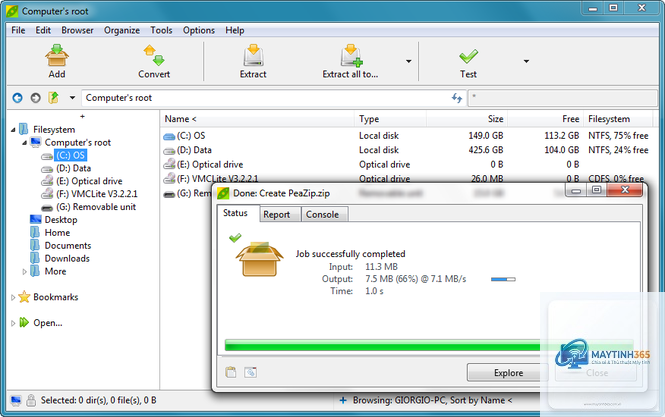Screen dimensions: 665x417
Task: Select (C:) OS in the tree
Action: (x=70, y=155)
